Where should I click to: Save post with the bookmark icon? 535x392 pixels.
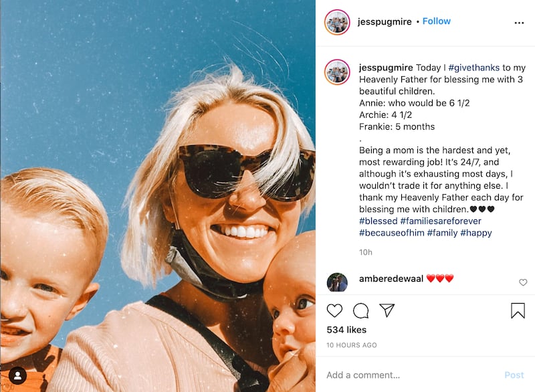(x=518, y=310)
